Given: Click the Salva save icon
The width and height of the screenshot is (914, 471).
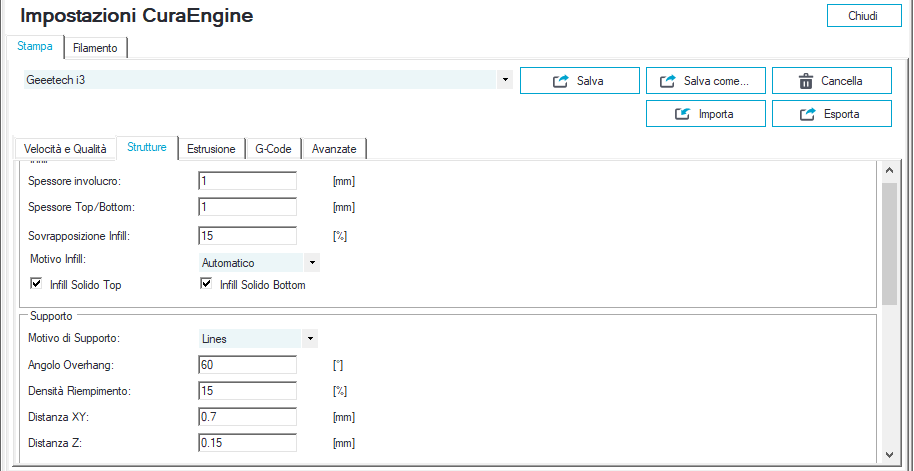Looking at the screenshot, I should coord(560,81).
